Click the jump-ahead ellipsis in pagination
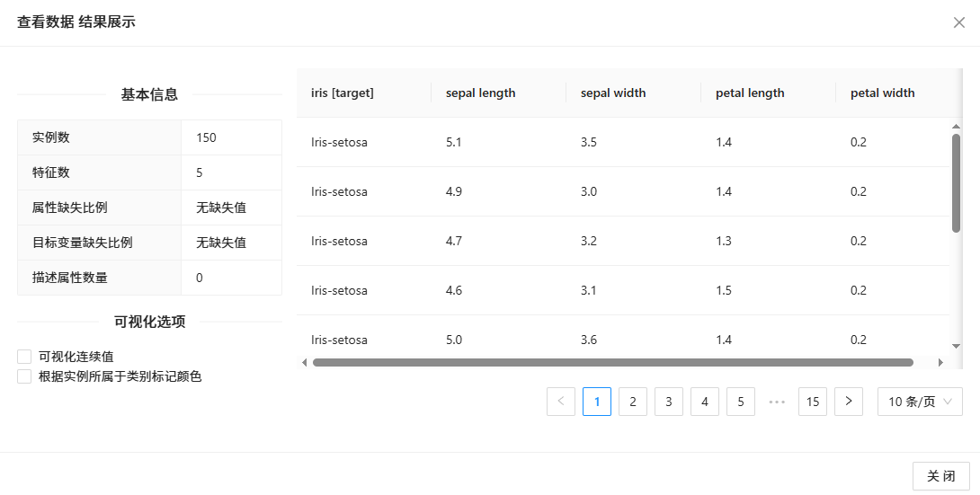Screen dimensions: 980x495 (777, 402)
